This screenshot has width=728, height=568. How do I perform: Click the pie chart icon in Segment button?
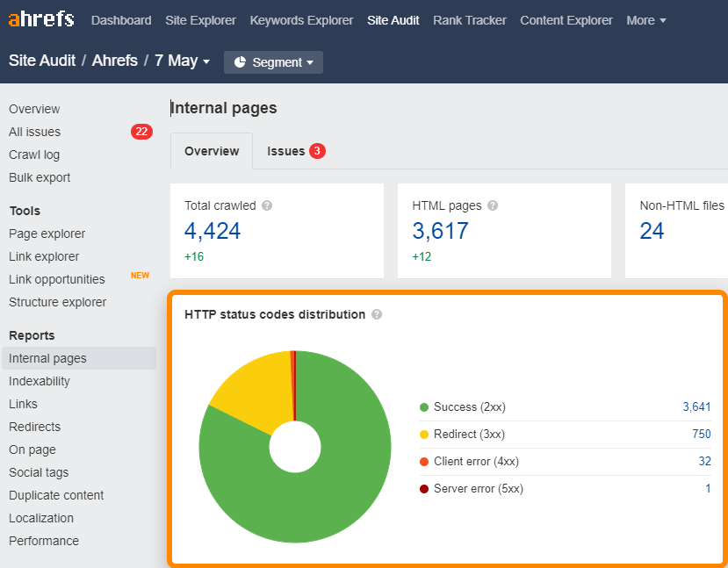pos(240,62)
